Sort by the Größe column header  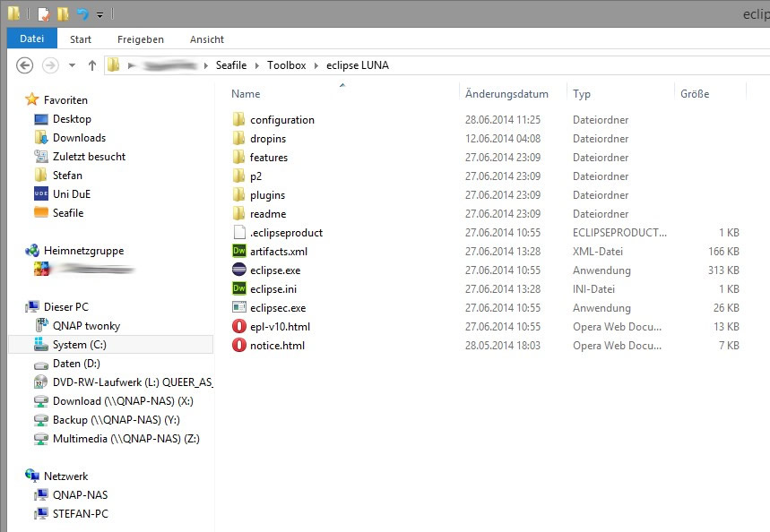point(695,94)
